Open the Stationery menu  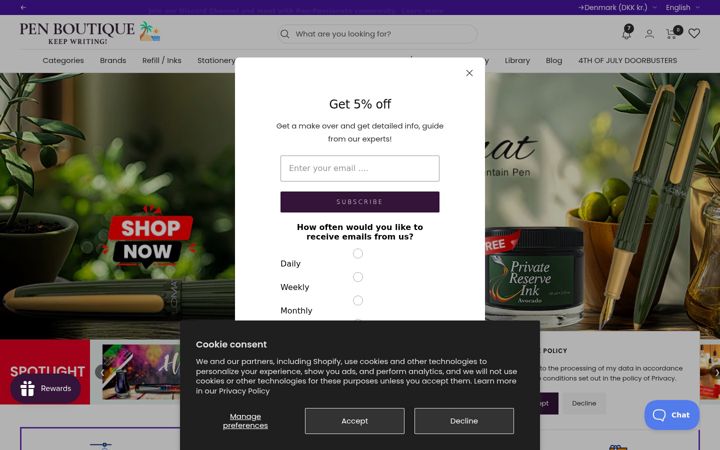[216, 61]
